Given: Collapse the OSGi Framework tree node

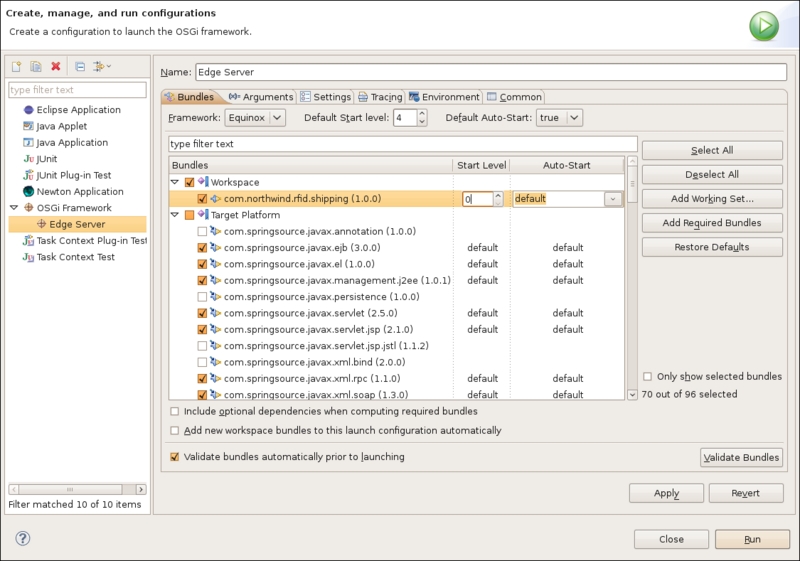Looking at the screenshot, I should click(14, 208).
